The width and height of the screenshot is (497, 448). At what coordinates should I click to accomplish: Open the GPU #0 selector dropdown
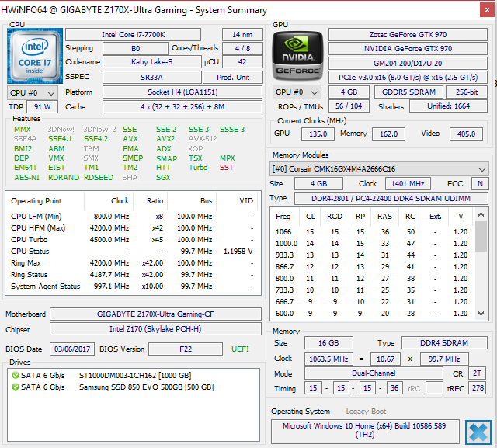pyautogui.click(x=297, y=92)
